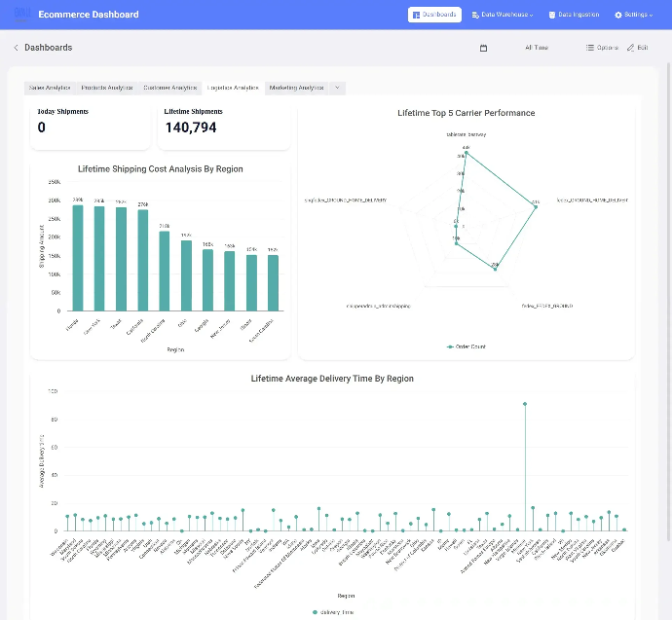This screenshot has width=672, height=620.
Task: Expand the more tabs chevron
Action: 337,88
